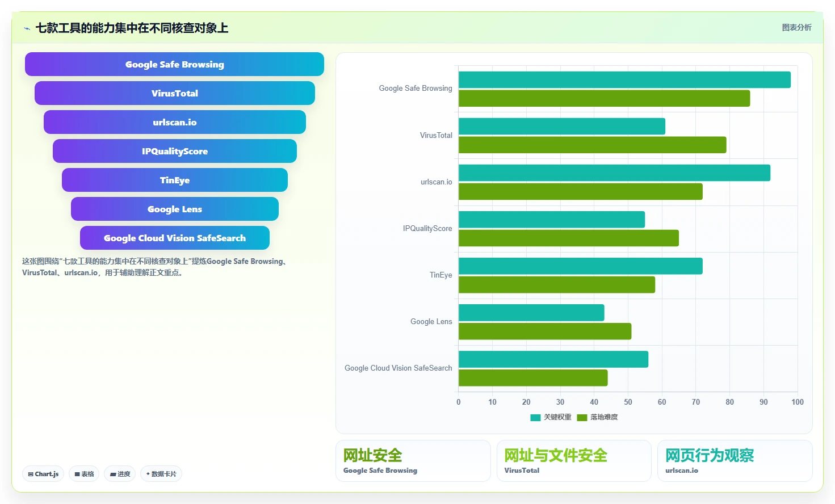835x504 pixels.
Task: Click the green bar for urlscan.io
Action: point(581,191)
